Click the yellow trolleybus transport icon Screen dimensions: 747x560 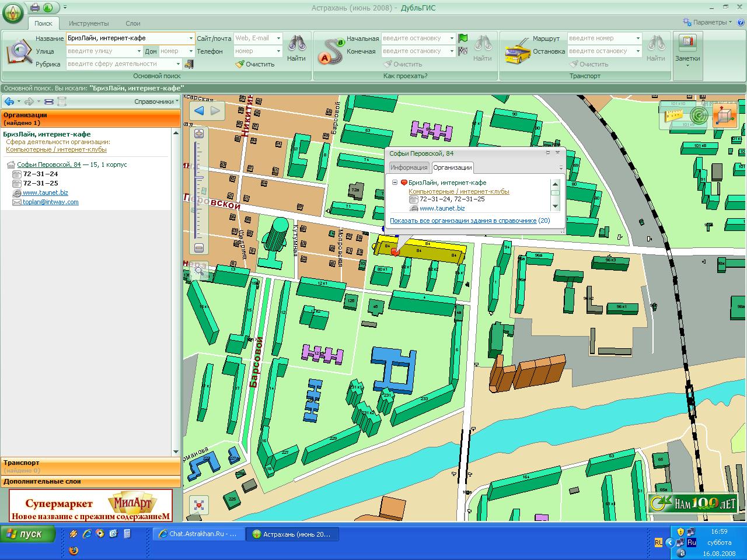[517, 51]
